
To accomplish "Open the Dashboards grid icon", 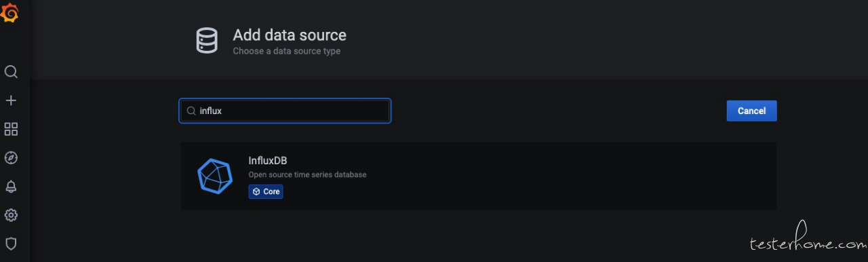I will pyautogui.click(x=11, y=129).
